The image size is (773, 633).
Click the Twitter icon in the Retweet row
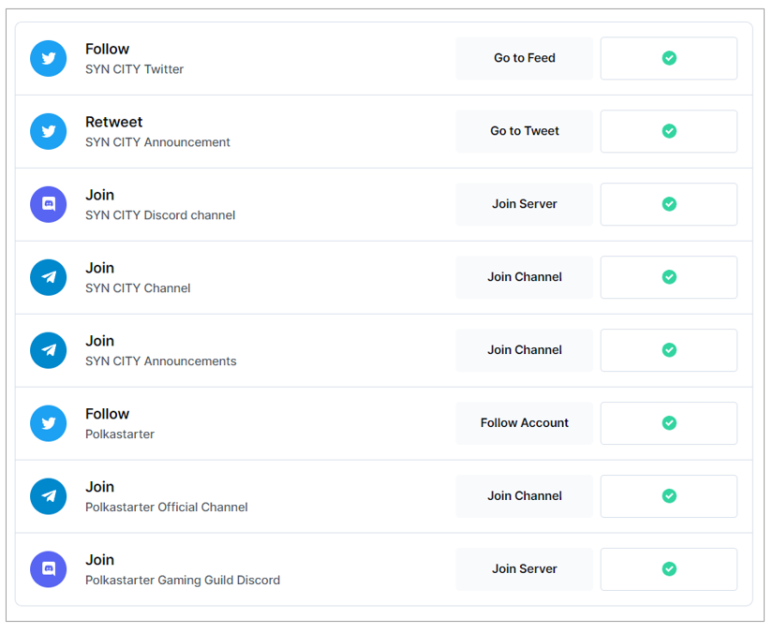point(48,132)
